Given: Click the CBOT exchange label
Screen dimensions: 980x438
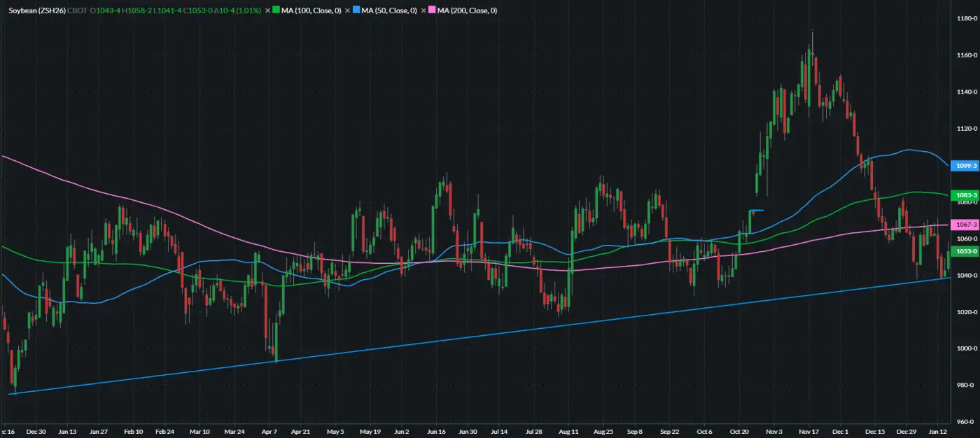Looking at the screenshot, I should point(77,10).
